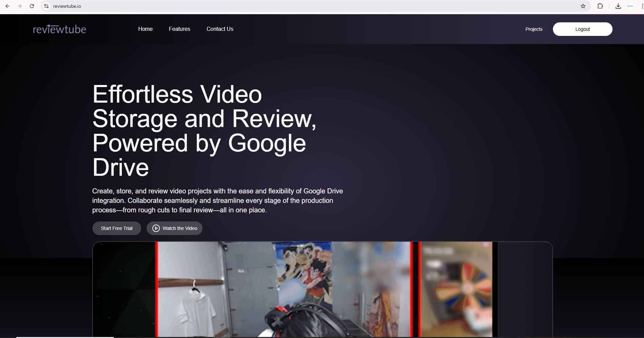The image size is (644, 338).
Task: Open the Features page
Action: coord(179,29)
